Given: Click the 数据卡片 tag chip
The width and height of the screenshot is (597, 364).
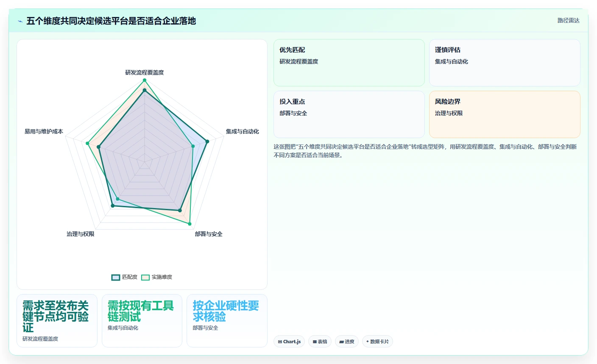Looking at the screenshot, I should (377, 342).
